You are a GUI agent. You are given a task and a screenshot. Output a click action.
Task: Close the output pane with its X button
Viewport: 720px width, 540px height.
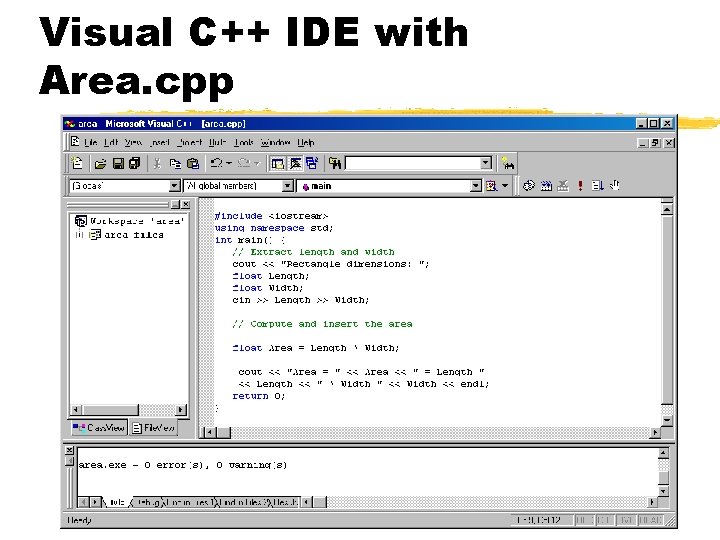tap(69, 450)
